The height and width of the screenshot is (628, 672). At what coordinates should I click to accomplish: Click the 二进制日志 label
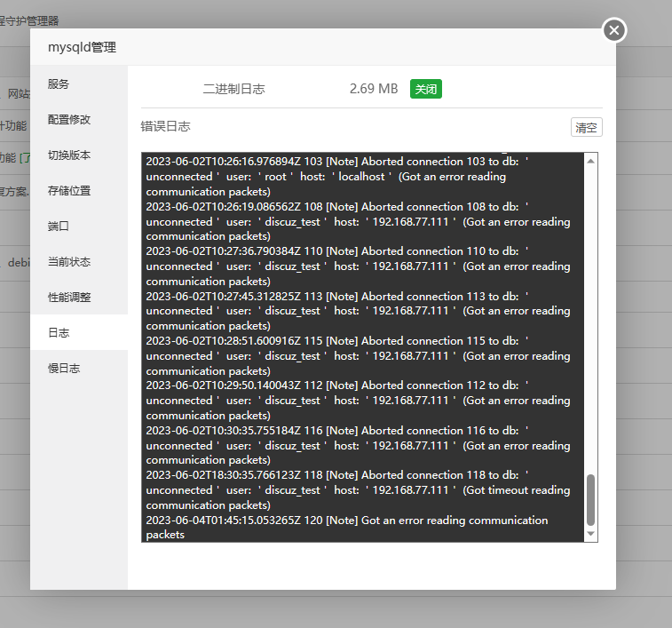click(234, 89)
